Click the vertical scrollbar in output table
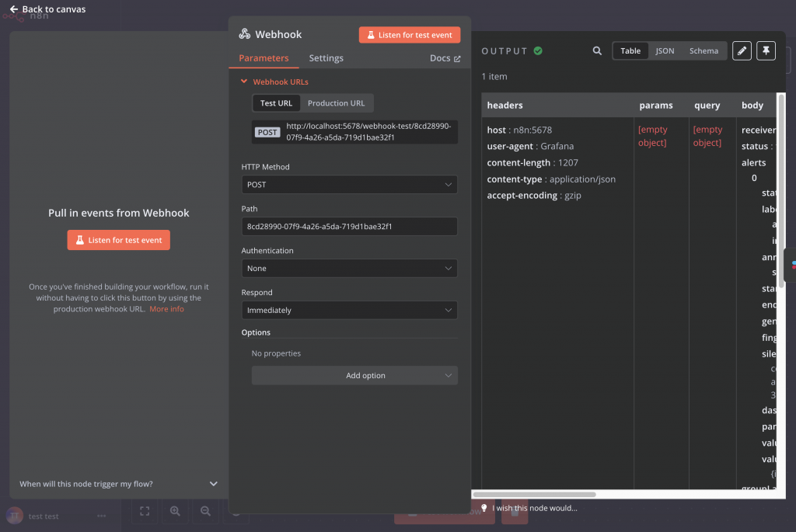 click(x=780, y=191)
